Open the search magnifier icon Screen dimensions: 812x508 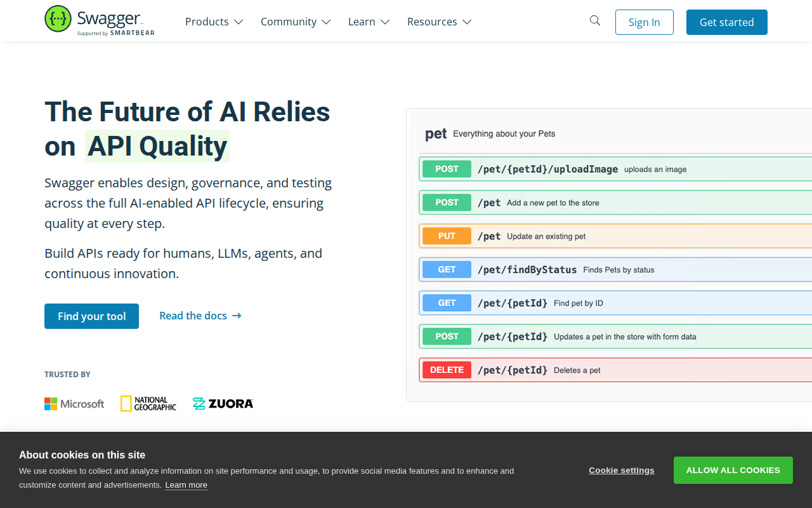[595, 21]
